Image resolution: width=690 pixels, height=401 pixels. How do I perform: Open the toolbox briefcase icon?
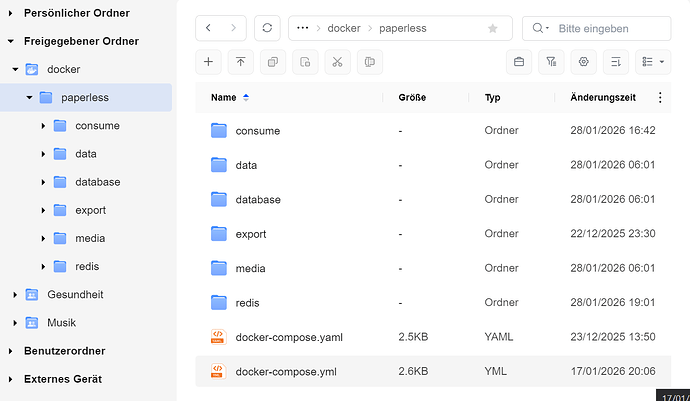tap(519, 62)
